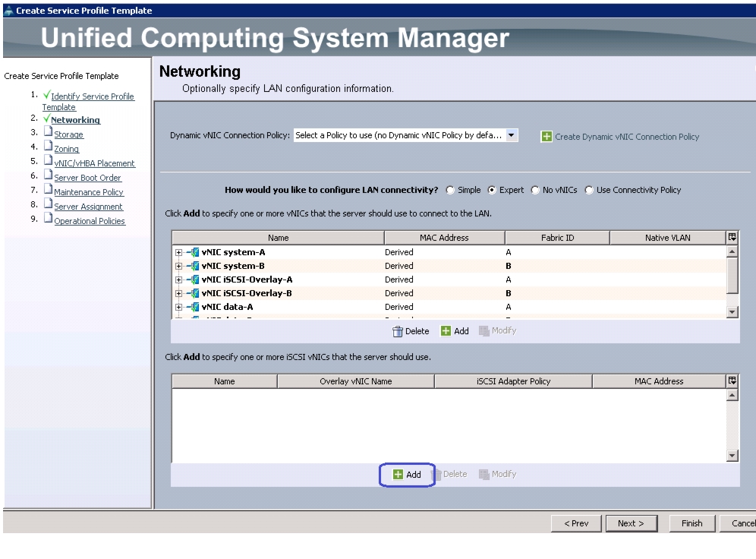Click the Next button
Image resolution: width=756 pixels, height=559 pixels.
(x=631, y=523)
